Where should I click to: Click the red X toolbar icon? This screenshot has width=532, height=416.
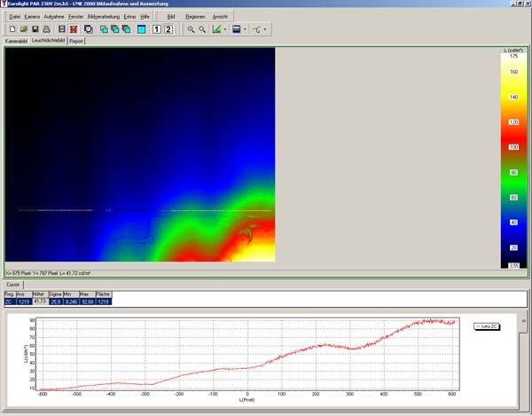[73, 29]
